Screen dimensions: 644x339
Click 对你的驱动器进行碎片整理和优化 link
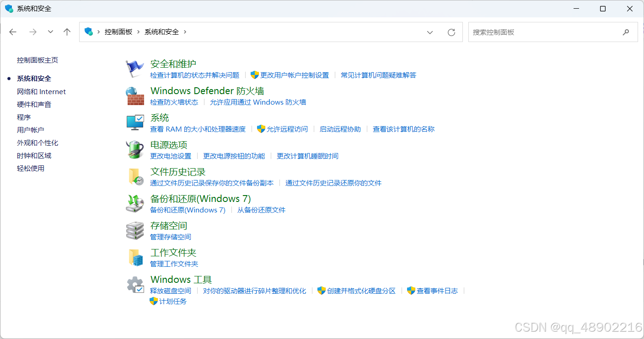point(255,291)
